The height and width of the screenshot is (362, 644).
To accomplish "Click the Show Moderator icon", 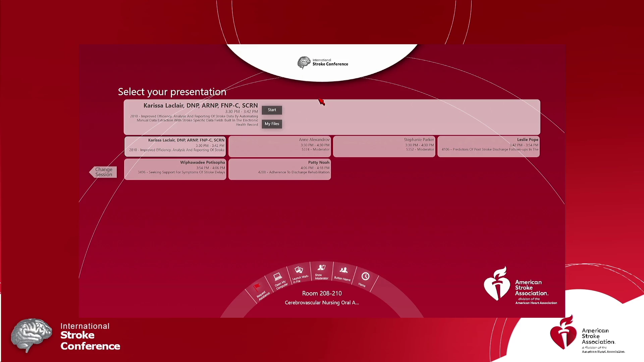I will (x=321, y=268).
